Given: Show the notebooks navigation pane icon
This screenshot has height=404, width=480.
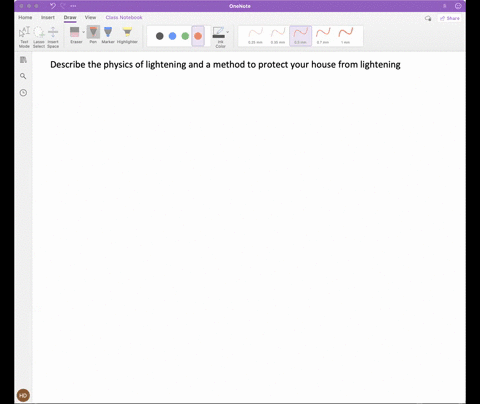Looking at the screenshot, I should pos(23,60).
